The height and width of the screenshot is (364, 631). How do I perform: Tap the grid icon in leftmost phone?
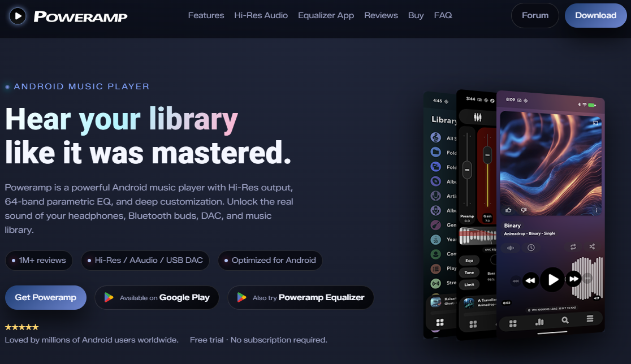(x=440, y=323)
